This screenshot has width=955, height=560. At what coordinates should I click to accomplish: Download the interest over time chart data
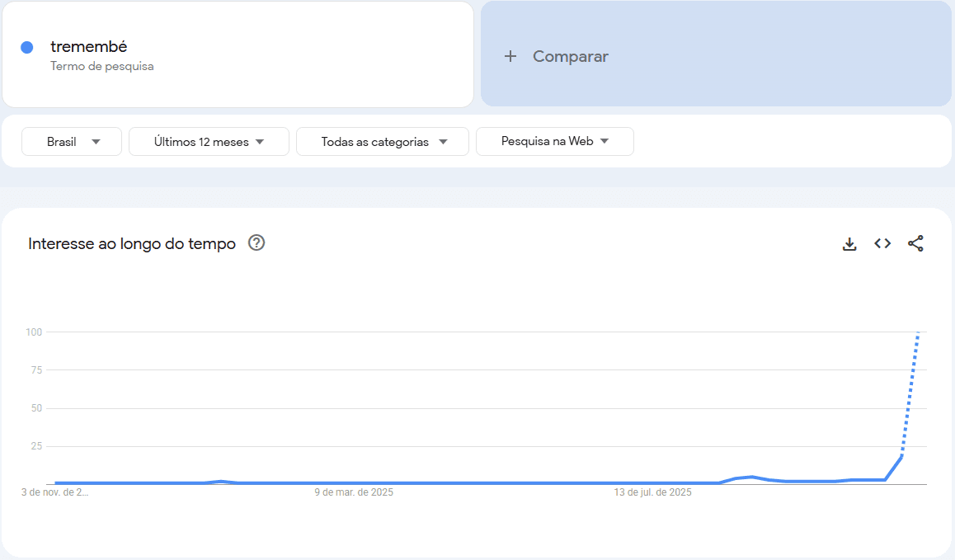click(x=849, y=243)
